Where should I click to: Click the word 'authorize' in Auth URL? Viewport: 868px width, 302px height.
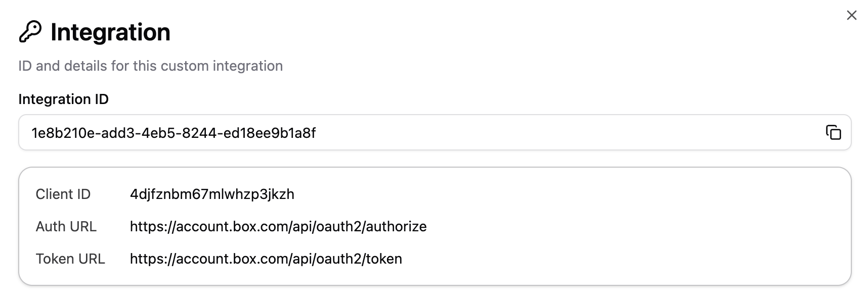(x=396, y=227)
